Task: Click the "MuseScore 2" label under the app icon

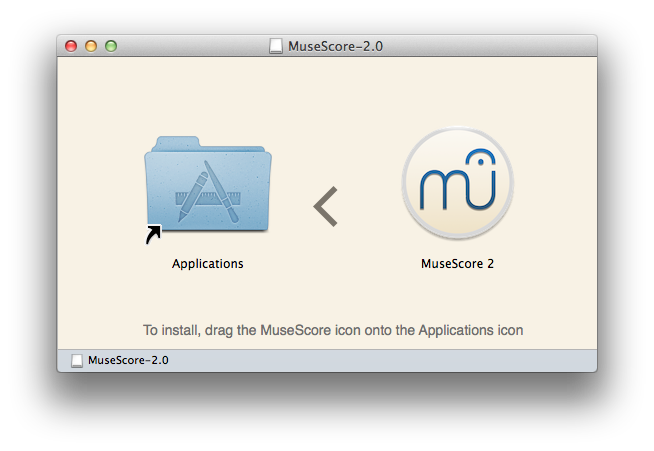Action: (458, 264)
